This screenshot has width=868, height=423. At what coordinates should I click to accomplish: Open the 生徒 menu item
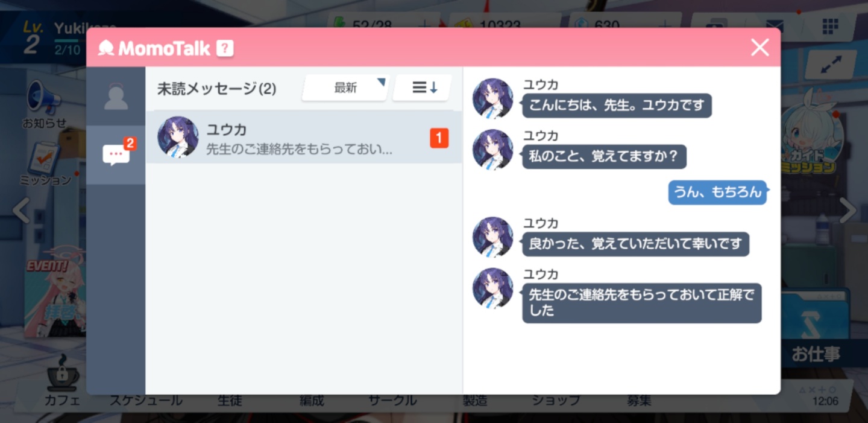point(230,401)
